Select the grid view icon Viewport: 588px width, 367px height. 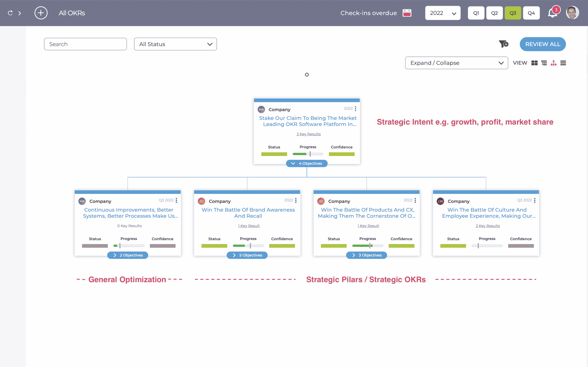pos(534,63)
